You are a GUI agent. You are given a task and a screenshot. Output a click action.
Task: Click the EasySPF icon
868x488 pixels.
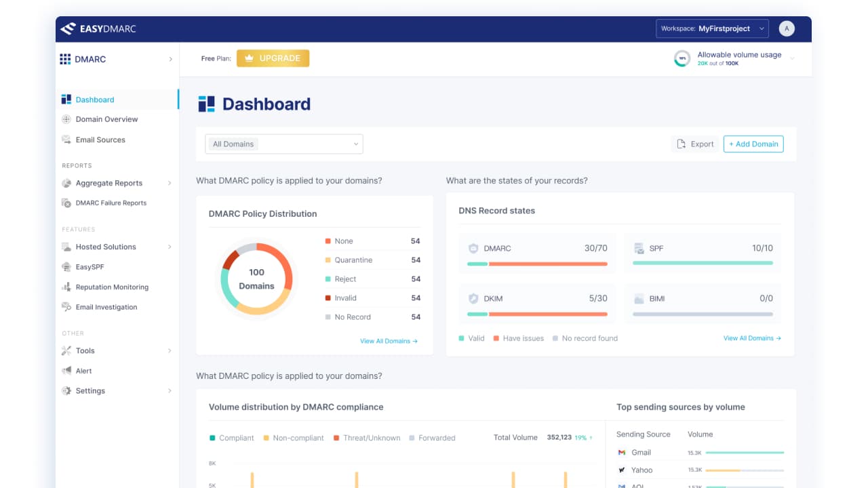(x=66, y=267)
